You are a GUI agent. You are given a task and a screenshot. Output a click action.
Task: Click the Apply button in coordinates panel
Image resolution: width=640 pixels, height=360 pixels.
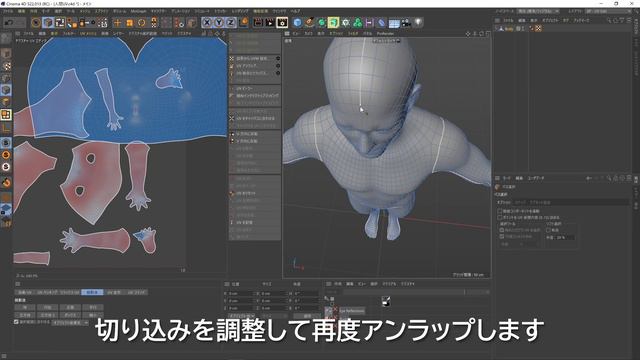[x=308, y=316]
